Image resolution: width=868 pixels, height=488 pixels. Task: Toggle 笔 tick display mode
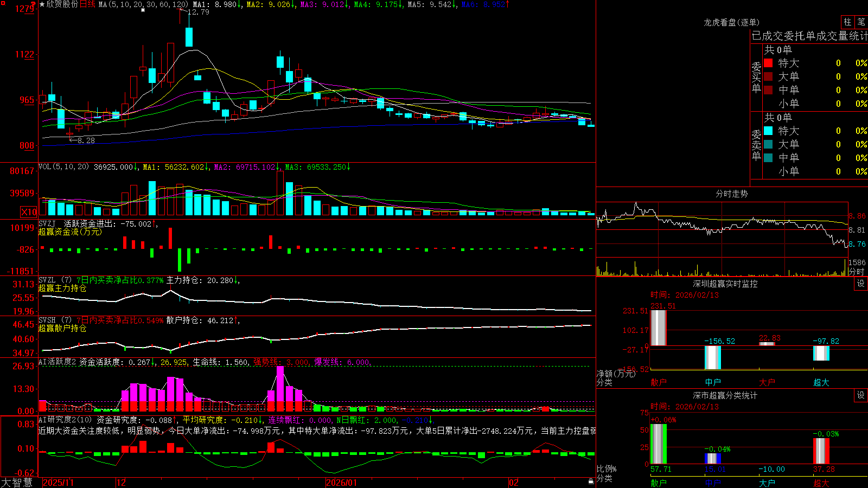pos(861,22)
